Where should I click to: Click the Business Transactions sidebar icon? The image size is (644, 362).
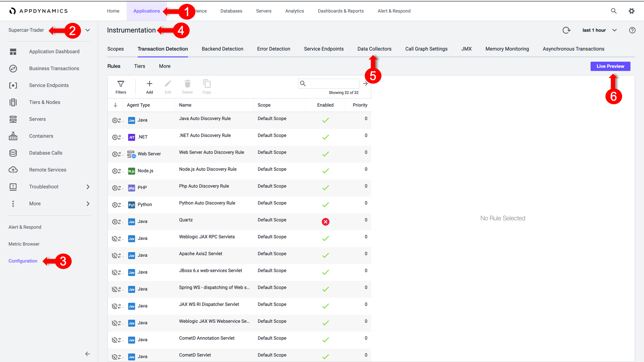coord(13,69)
